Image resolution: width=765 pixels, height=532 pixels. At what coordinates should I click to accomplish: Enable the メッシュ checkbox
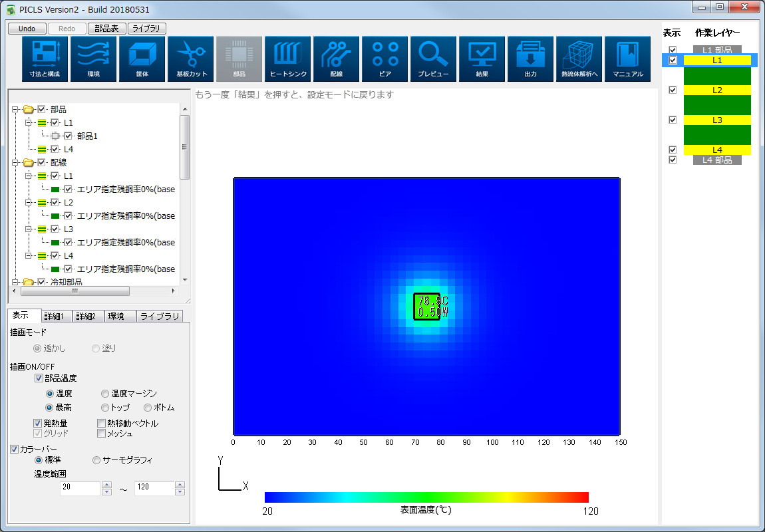tap(102, 433)
